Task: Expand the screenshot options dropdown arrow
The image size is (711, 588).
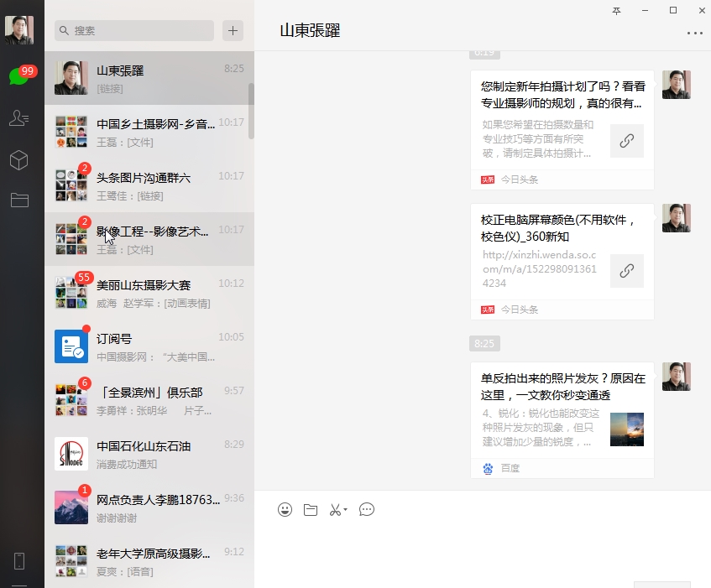Action: coord(344,512)
